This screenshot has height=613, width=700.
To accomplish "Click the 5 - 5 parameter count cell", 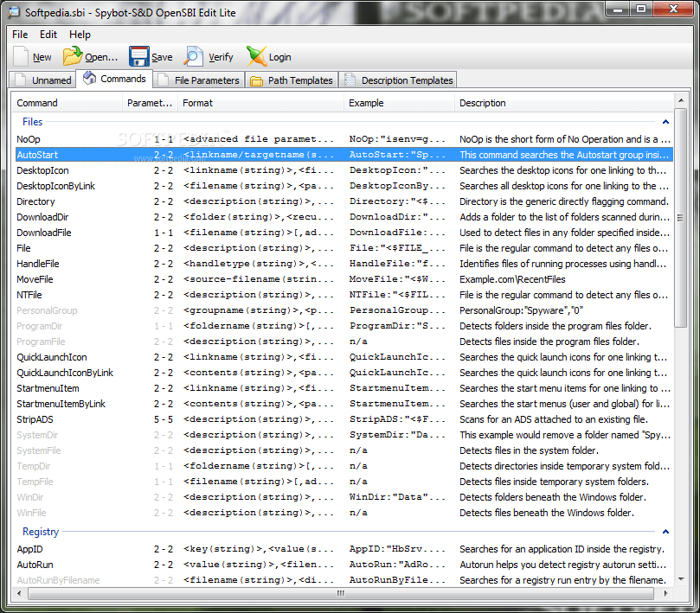I will [164, 419].
